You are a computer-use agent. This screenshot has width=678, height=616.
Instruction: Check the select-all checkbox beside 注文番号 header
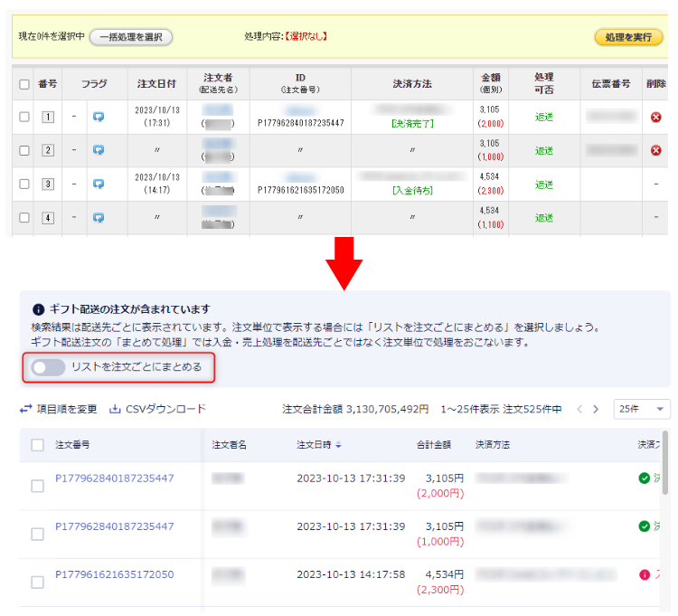pyautogui.click(x=37, y=445)
